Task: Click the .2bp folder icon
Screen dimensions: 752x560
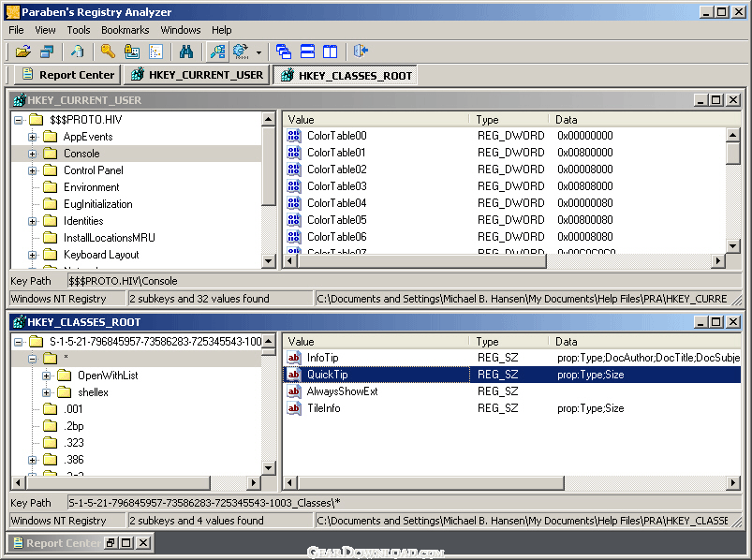Action: pos(51,426)
